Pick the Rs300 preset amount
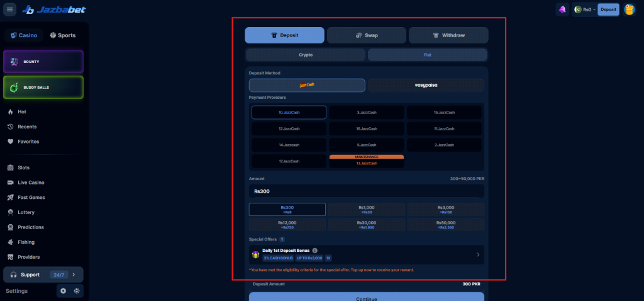Screen dimensions: 644x301 (287, 209)
